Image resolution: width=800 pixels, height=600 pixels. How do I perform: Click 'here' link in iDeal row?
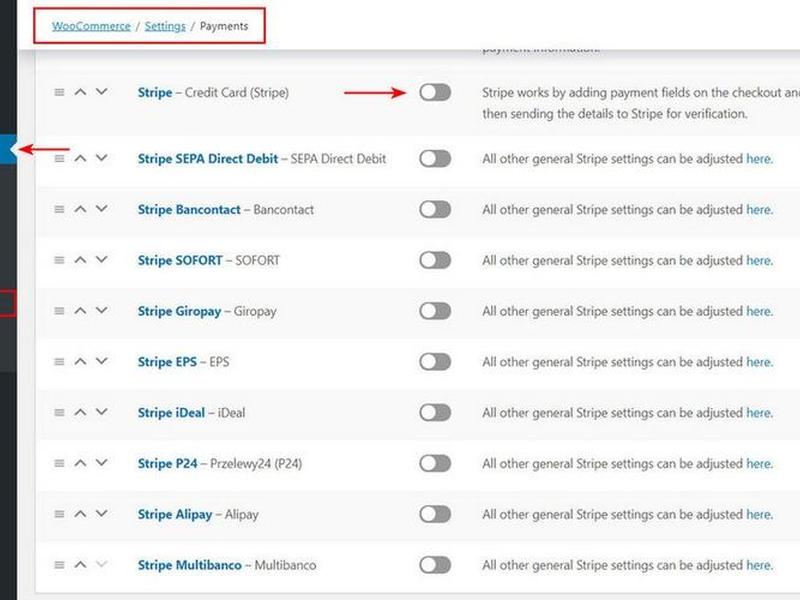coord(759,413)
